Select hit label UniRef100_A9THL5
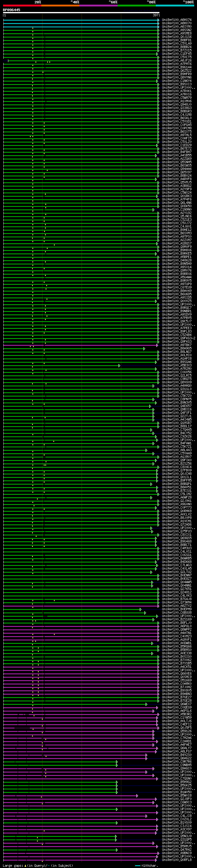This screenshot has height=868, width=197. pos(176,135)
